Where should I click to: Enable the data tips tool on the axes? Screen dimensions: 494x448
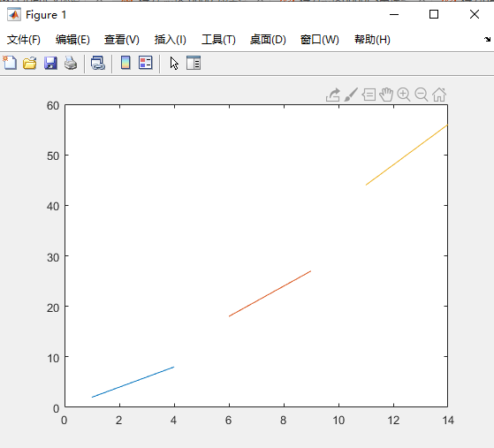point(369,95)
